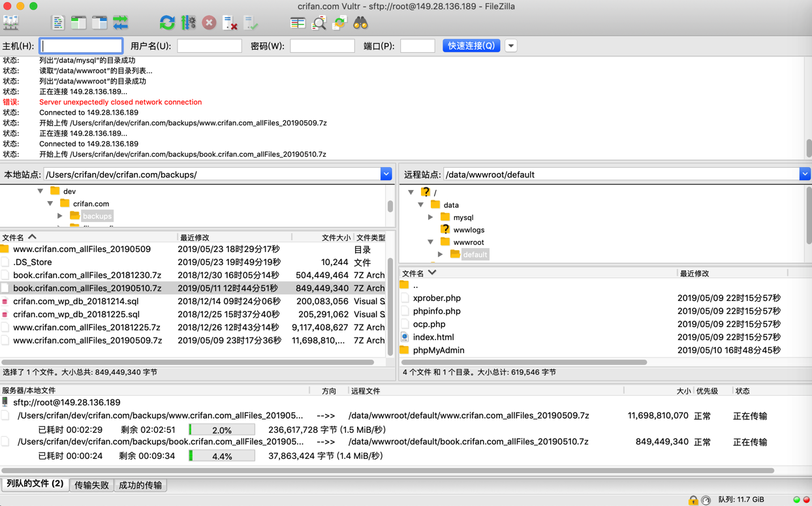Toggle synchronized browsing icon
812x506 pixels.
pyautogui.click(x=339, y=23)
